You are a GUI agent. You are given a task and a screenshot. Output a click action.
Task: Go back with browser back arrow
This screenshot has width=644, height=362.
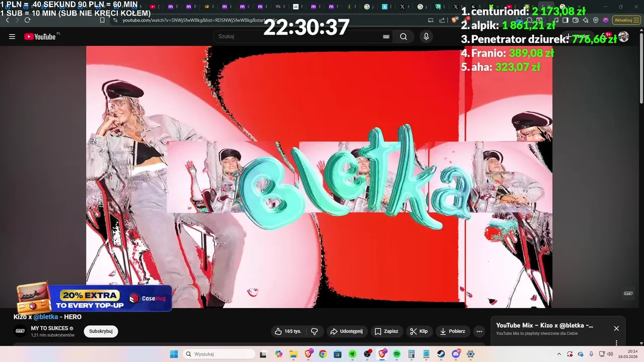7,20
